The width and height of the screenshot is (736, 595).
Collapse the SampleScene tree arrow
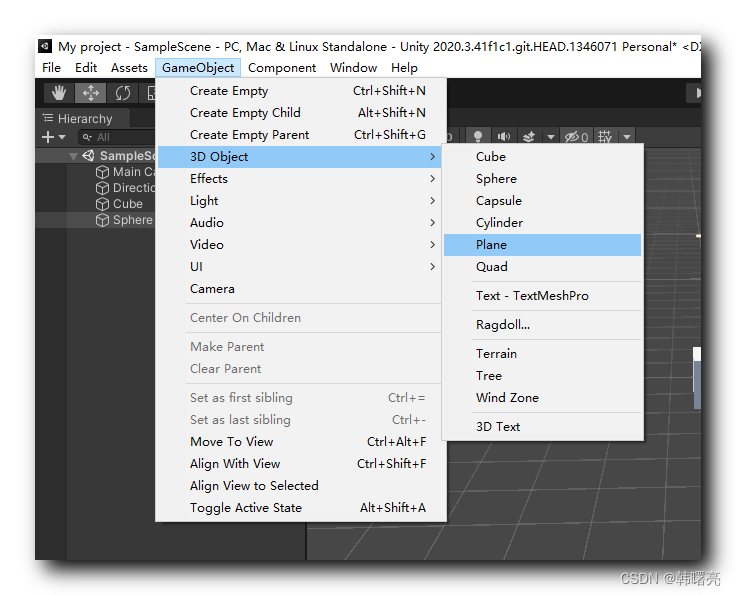(x=73, y=156)
